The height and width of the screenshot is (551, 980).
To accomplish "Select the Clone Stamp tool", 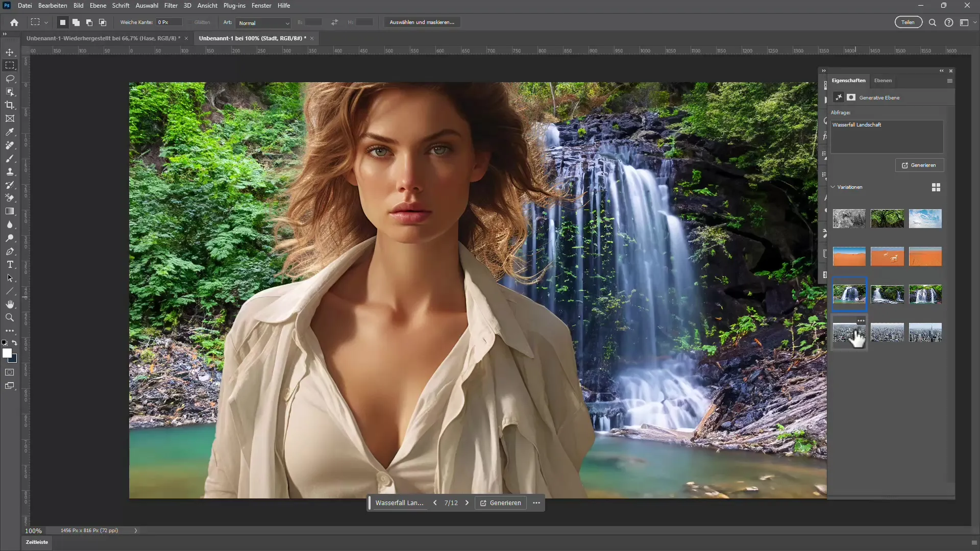I will tap(10, 172).
